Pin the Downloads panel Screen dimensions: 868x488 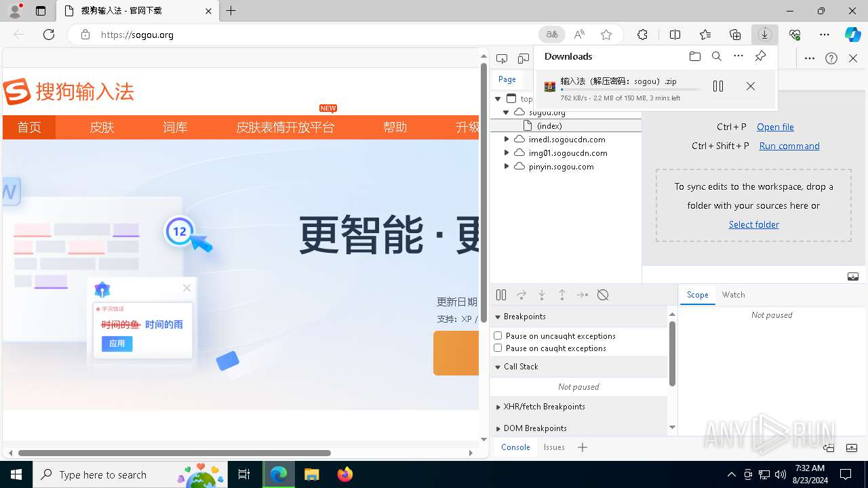point(761,56)
